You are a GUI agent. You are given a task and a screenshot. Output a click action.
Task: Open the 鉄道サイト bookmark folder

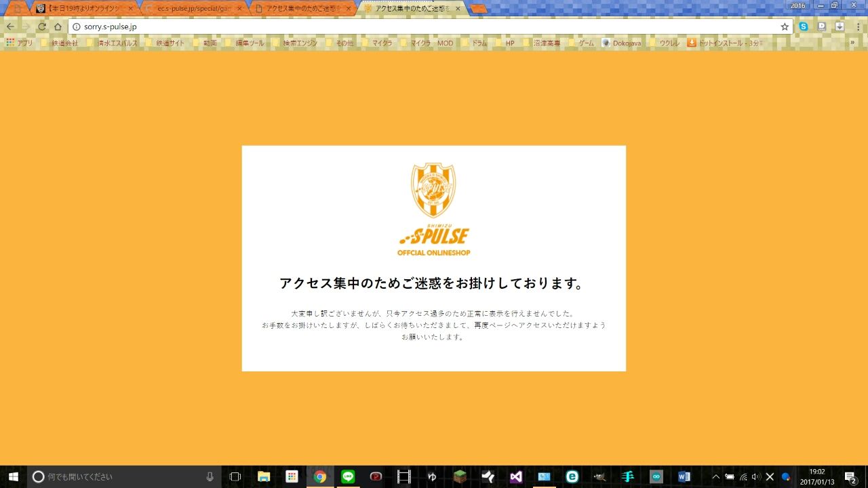click(x=165, y=43)
